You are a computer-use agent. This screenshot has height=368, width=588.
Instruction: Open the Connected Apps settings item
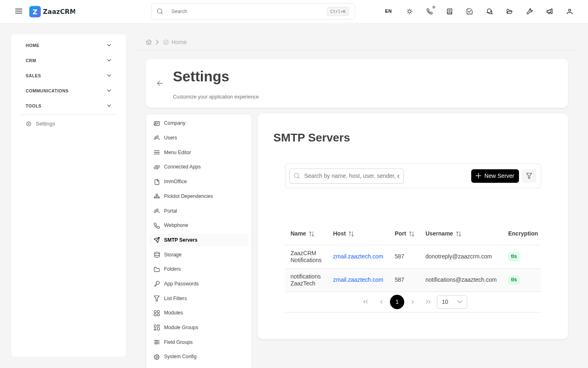click(x=199, y=167)
